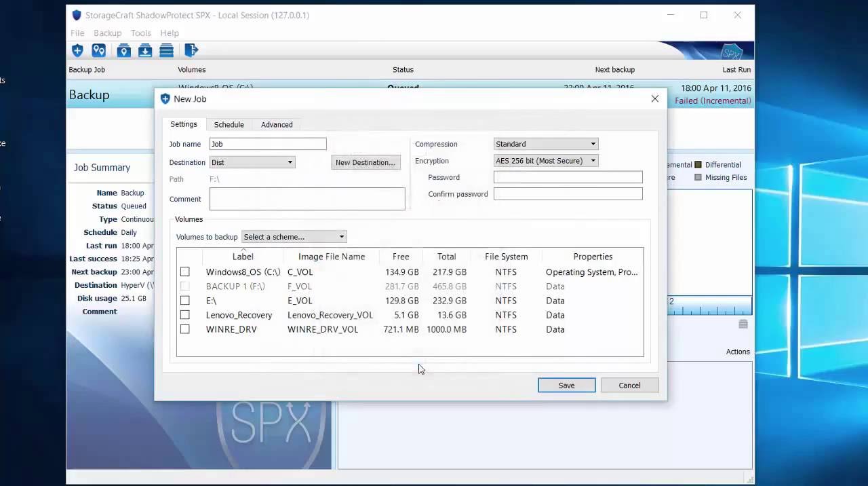The height and width of the screenshot is (486, 868).
Task: Click the small database icon above Actions
Action: coord(743,324)
